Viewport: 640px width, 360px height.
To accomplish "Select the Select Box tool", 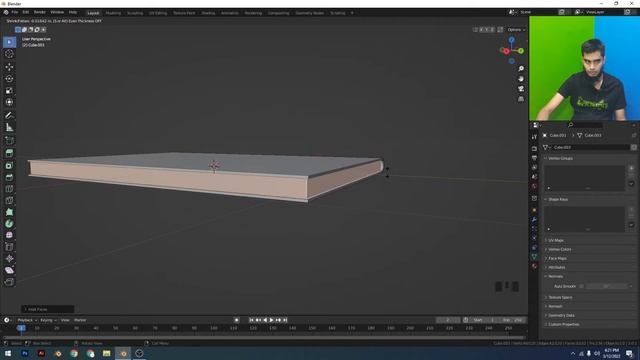I will [x=9, y=42].
